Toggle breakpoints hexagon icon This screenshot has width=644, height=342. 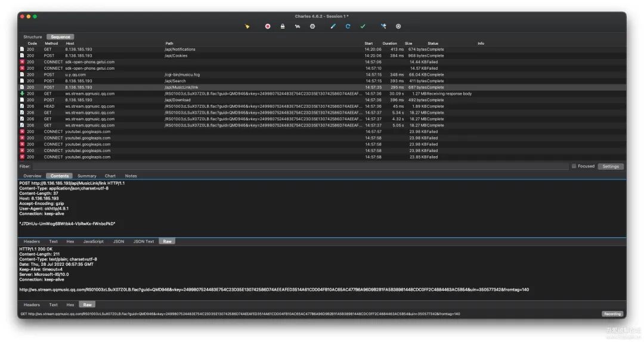312,26
